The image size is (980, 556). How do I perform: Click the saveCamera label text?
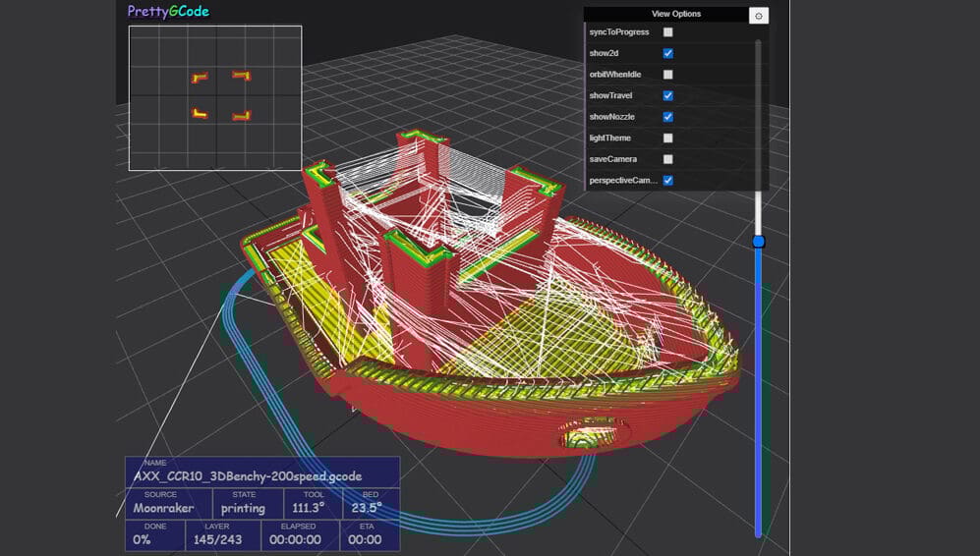click(x=613, y=159)
